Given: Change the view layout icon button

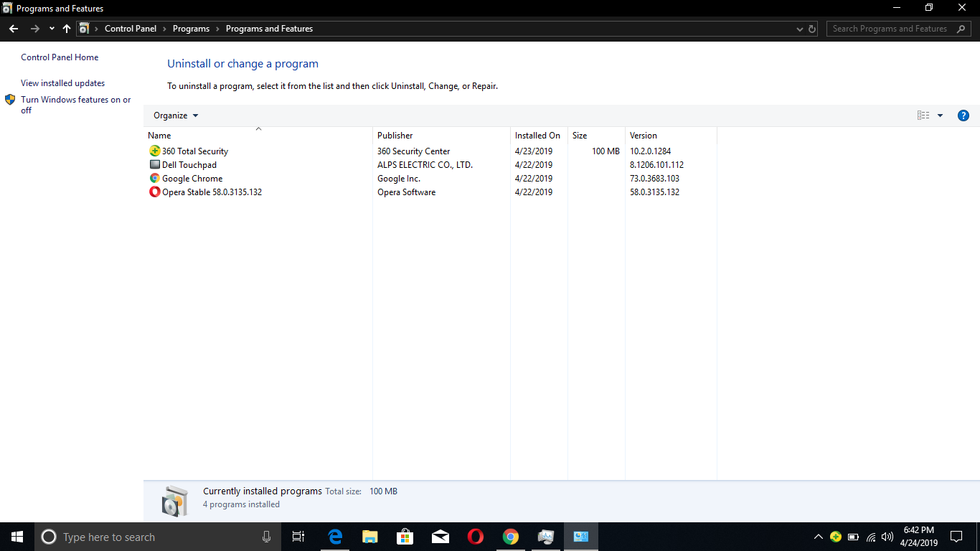Looking at the screenshot, I should click(x=923, y=116).
